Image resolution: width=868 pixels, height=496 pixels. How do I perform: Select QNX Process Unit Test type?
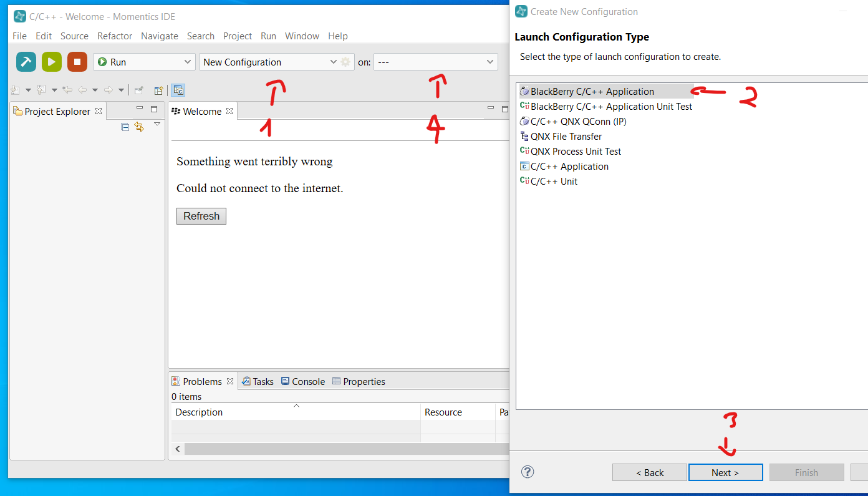coord(571,151)
